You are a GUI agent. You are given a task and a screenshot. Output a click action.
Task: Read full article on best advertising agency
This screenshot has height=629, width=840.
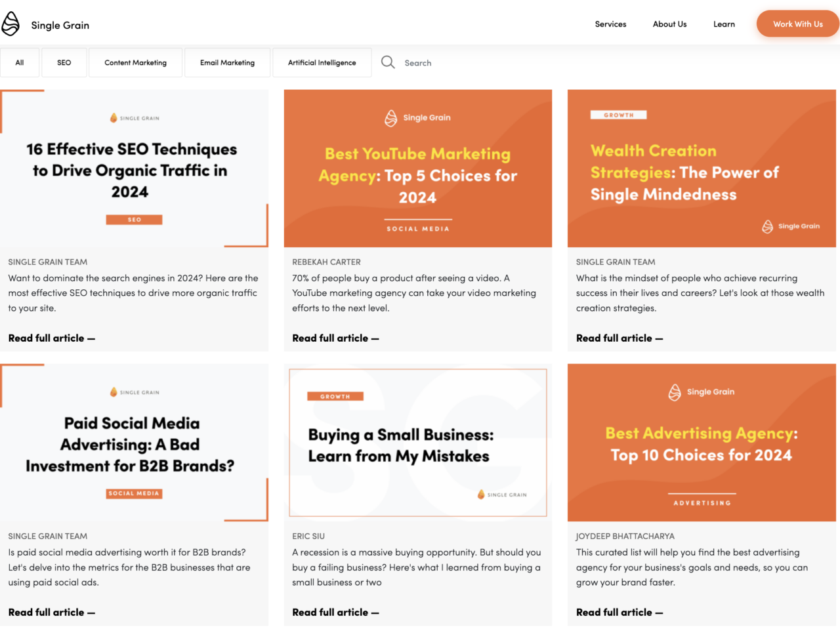tap(619, 613)
